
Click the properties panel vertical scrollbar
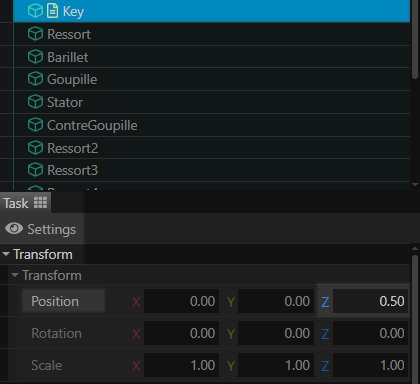(x=415, y=319)
